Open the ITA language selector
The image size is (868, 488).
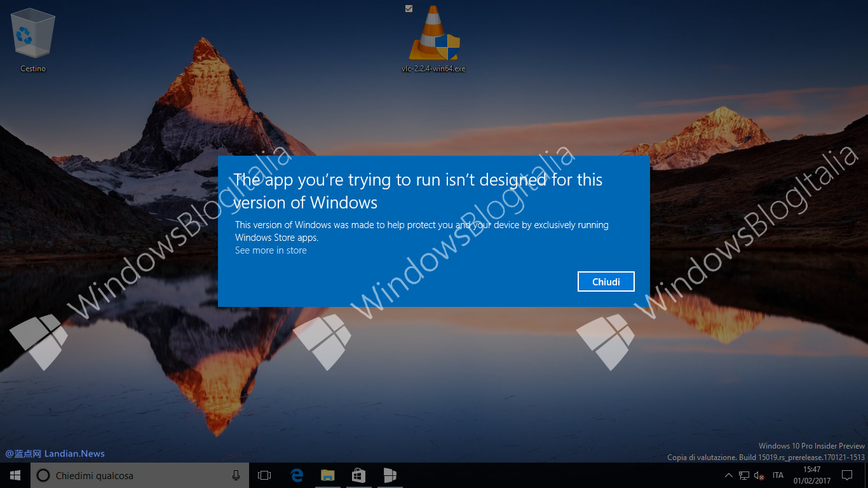tap(778, 475)
